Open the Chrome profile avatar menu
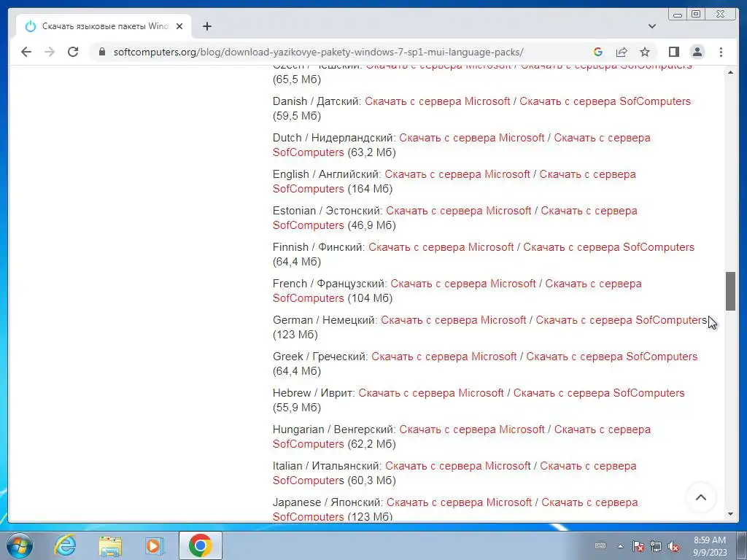The width and height of the screenshot is (747, 560). point(697,52)
